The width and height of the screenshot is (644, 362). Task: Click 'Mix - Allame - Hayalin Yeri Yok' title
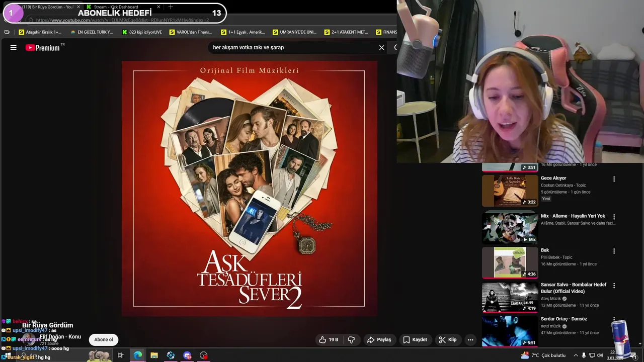(573, 216)
